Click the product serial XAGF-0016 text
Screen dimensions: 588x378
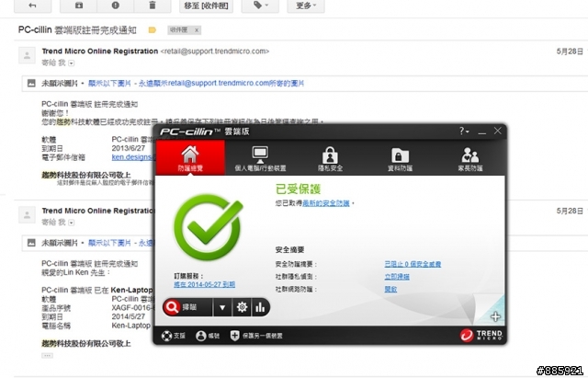132,308
